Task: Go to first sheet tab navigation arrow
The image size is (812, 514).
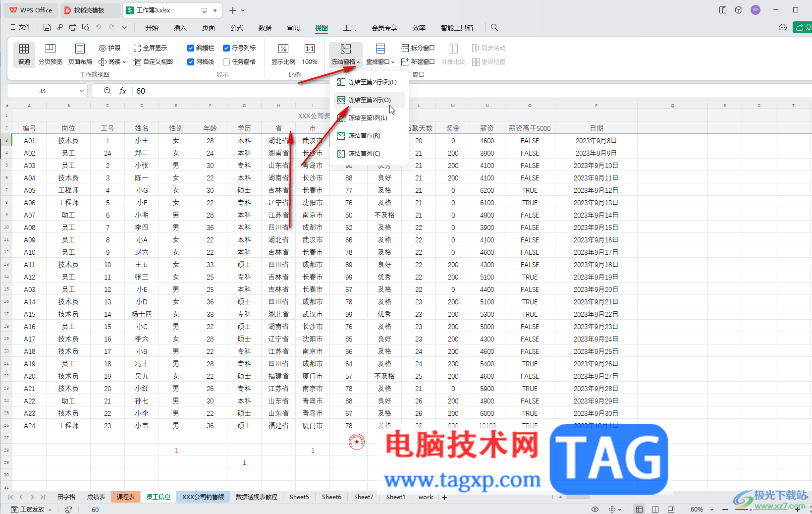Action: tap(10, 497)
